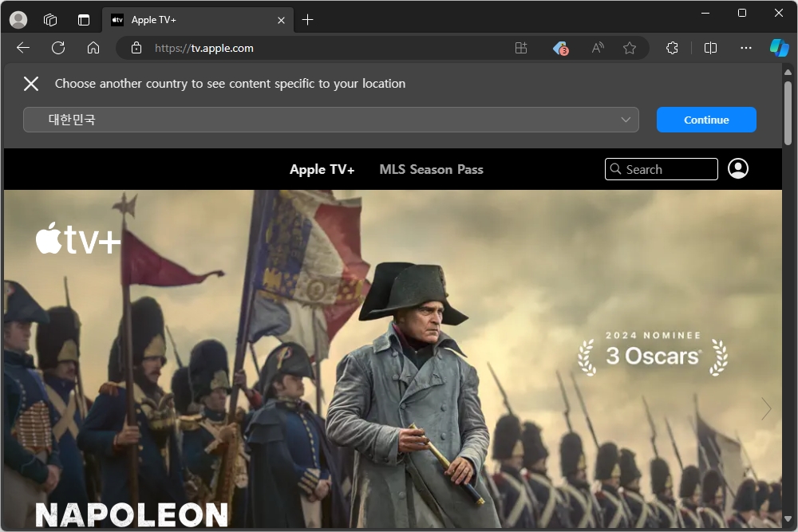Close the Apple TV+ tab
The width and height of the screenshot is (798, 532).
coord(281,21)
